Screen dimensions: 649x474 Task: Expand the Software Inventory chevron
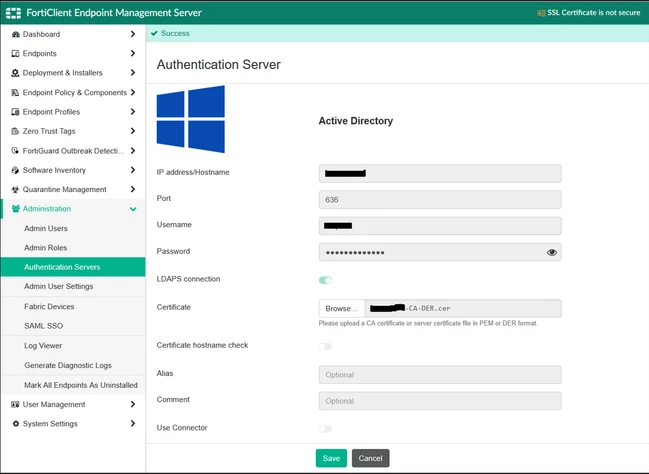133,170
